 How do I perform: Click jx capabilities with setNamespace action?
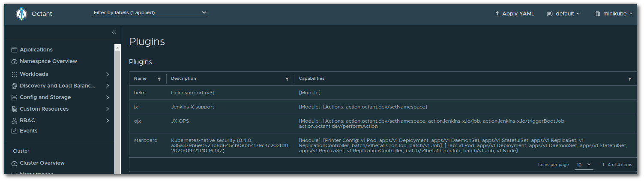(363, 107)
